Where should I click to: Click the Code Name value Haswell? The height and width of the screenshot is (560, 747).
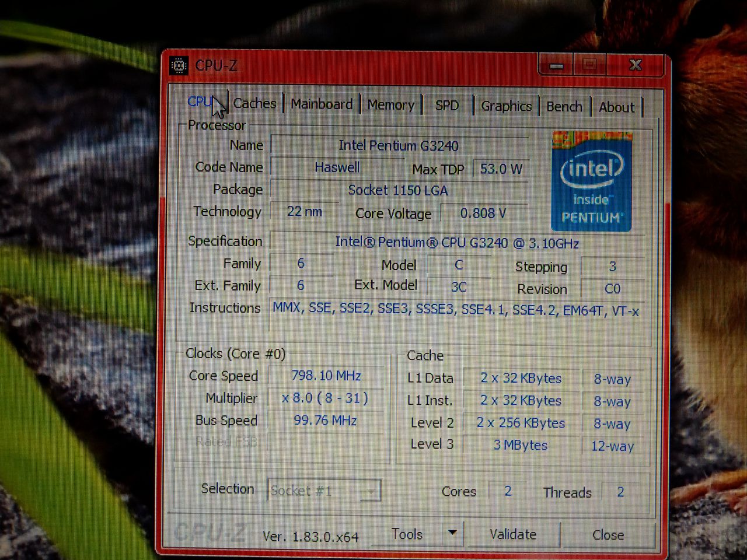(337, 167)
